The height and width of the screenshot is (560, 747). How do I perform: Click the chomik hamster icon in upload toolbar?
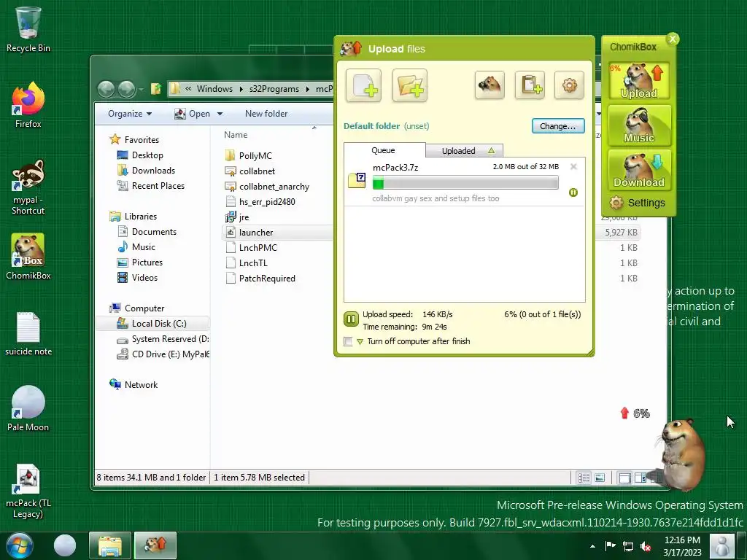pyautogui.click(x=489, y=85)
